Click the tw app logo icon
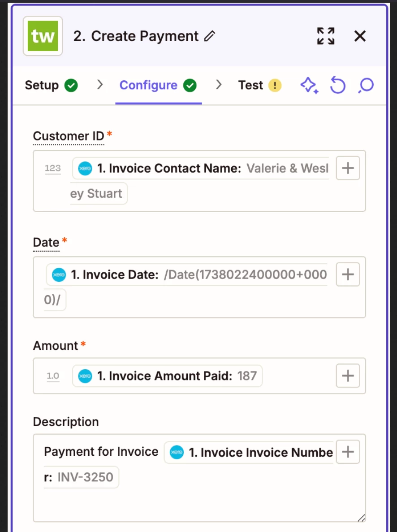 (x=43, y=36)
